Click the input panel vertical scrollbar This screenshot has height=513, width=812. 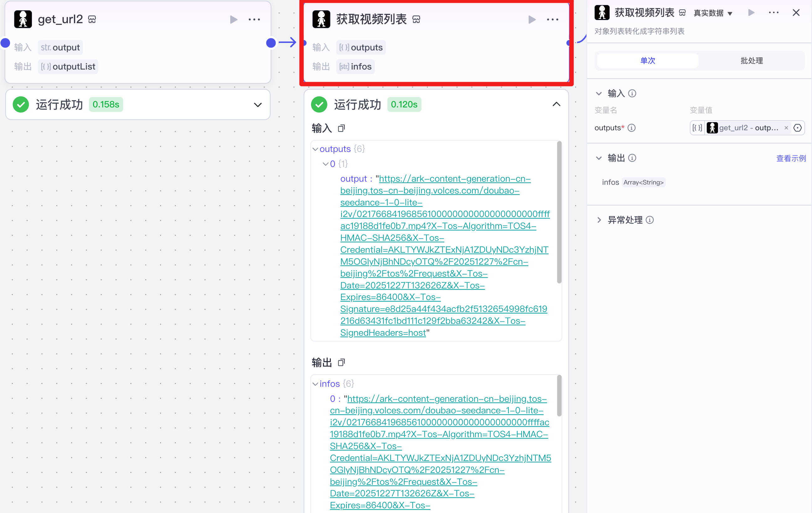(x=559, y=212)
